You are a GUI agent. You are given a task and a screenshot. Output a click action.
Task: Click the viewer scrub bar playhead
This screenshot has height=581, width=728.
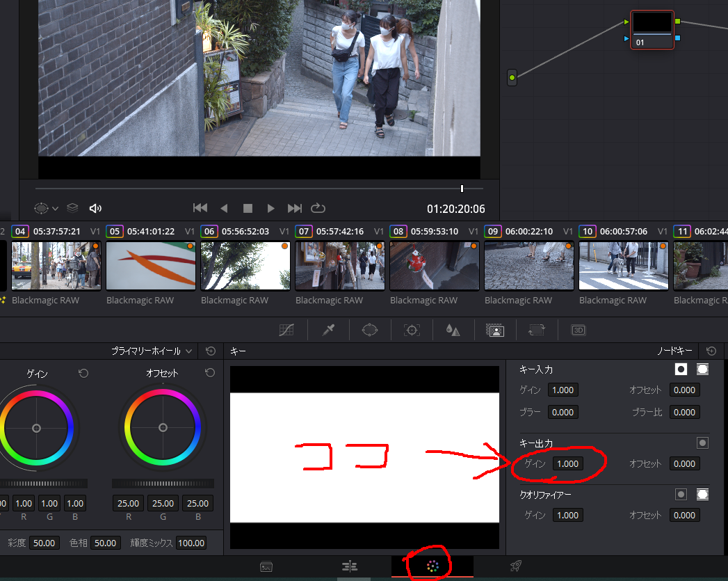[x=462, y=189]
